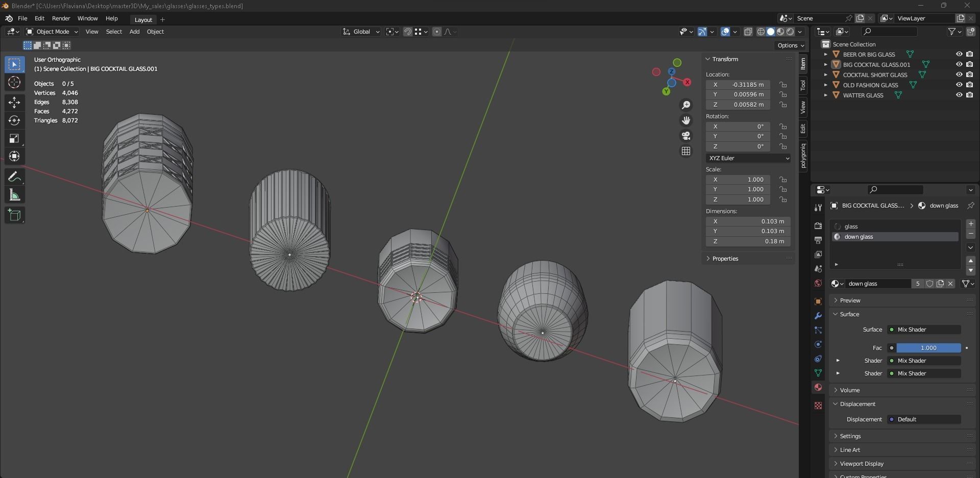The width and height of the screenshot is (980, 478).
Task: Click the pan view hand icon
Action: 686,120
